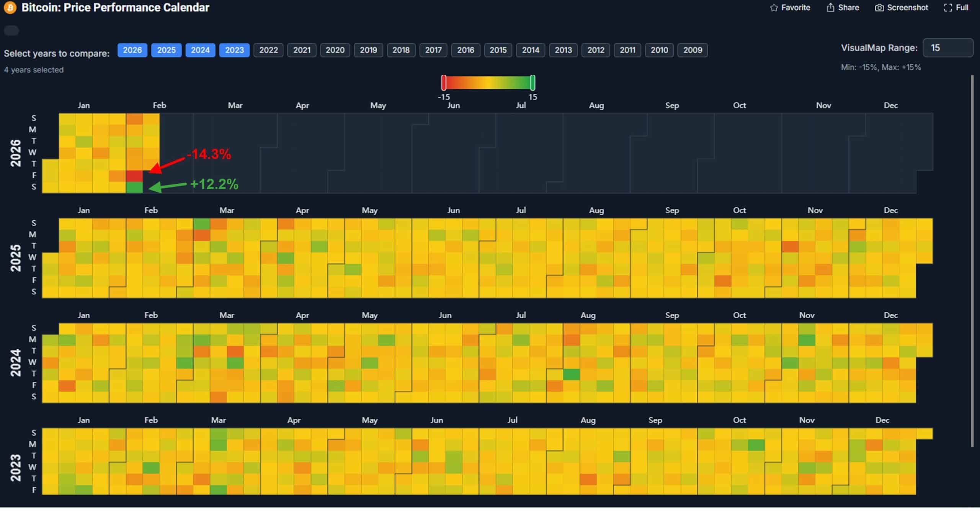Click the Bitcoin logo icon
Screen dimensions: 980x511
pos(10,8)
